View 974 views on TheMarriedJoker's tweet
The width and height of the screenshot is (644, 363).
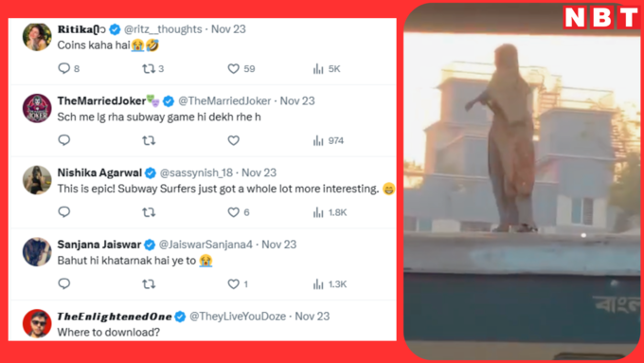click(329, 140)
